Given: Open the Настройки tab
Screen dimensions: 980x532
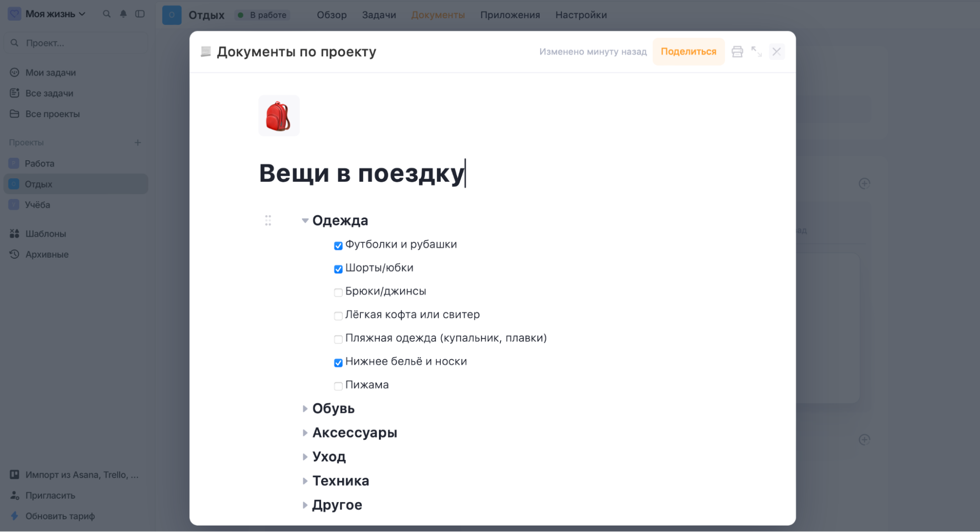Looking at the screenshot, I should click(x=580, y=15).
